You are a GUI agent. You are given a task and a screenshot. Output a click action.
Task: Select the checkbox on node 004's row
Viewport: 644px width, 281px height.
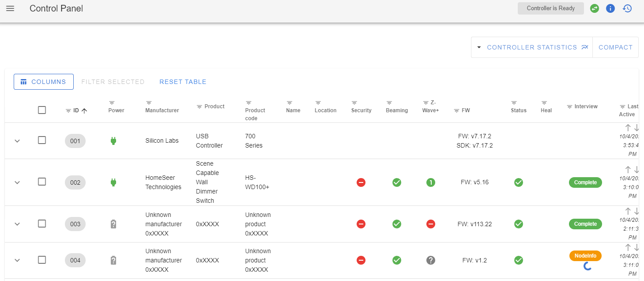42,260
